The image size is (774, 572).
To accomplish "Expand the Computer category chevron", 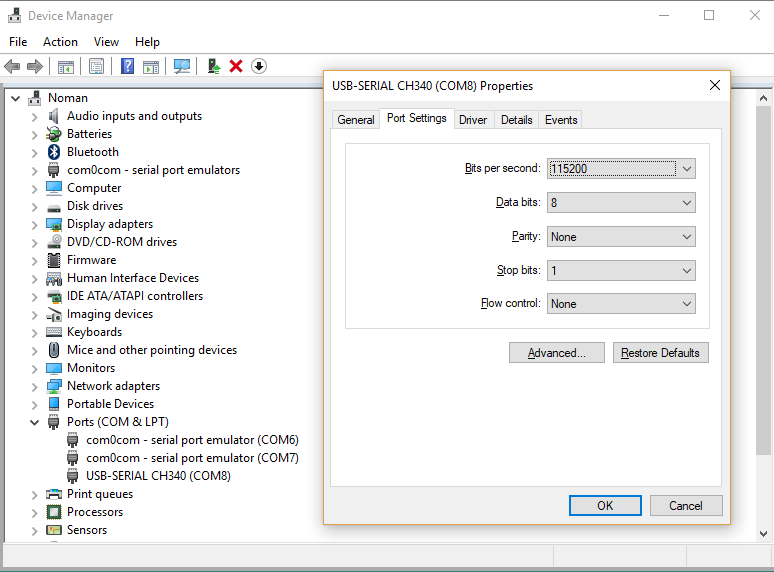I will [x=35, y=189].
